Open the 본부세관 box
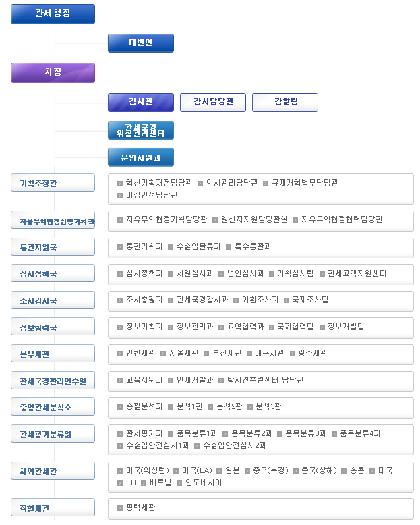The width and height of the screenshot is (420, 525). 53,353
